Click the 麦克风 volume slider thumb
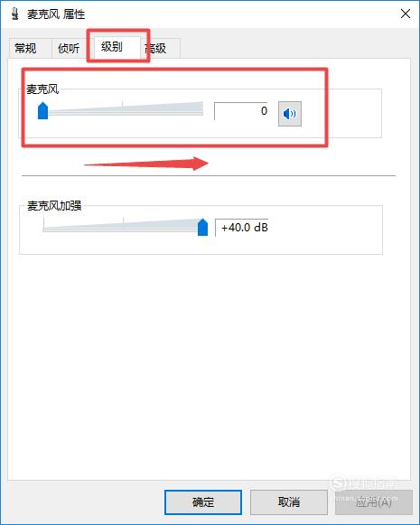 point(42,111)
